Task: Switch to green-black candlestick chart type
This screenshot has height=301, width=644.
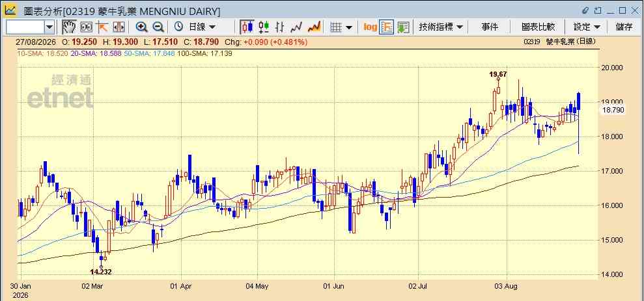Action: (x=264, y=27)
